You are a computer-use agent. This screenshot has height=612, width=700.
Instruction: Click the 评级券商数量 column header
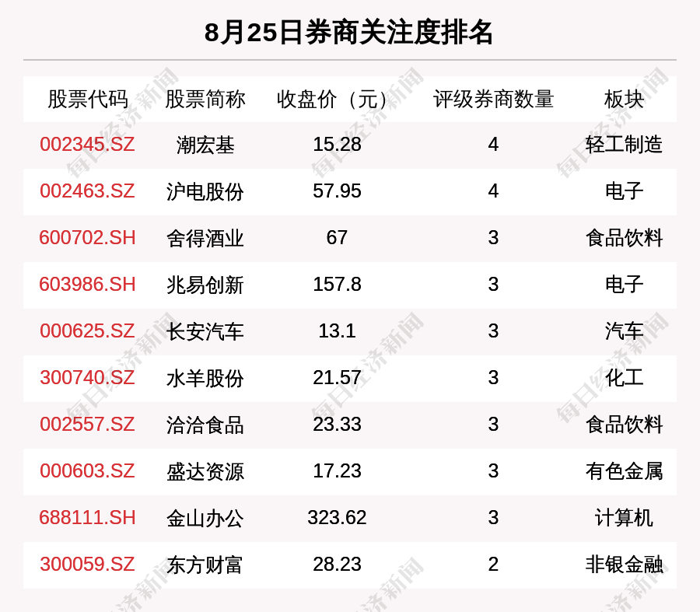pyautogui.click(x=493, y=99)
